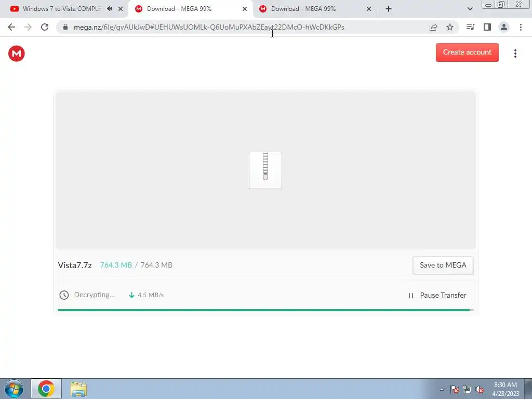Open the Windows Start menu
Screen dimensions: 532x399
point(14,389)
